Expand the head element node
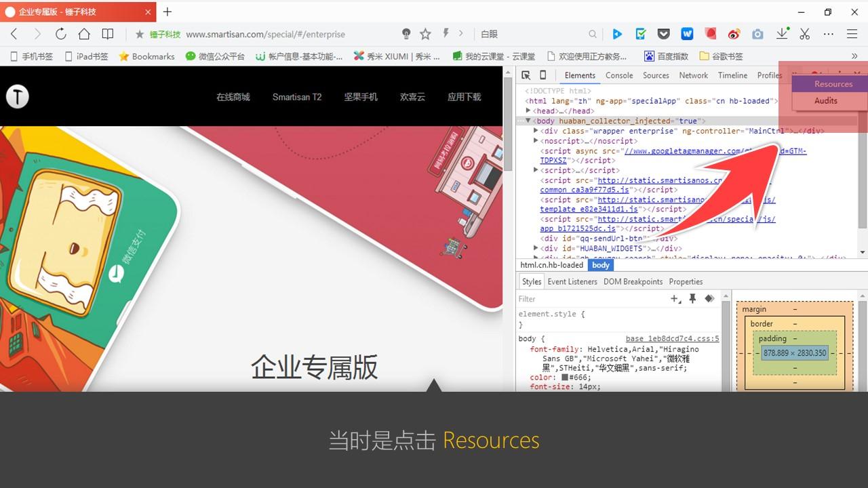 tap(528, 110)
